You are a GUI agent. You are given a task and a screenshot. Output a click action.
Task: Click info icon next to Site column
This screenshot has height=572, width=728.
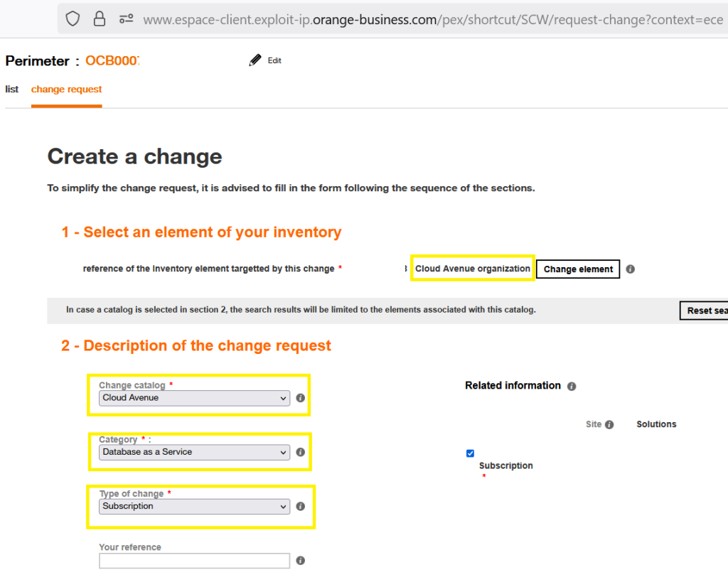[x=609, y=424]
